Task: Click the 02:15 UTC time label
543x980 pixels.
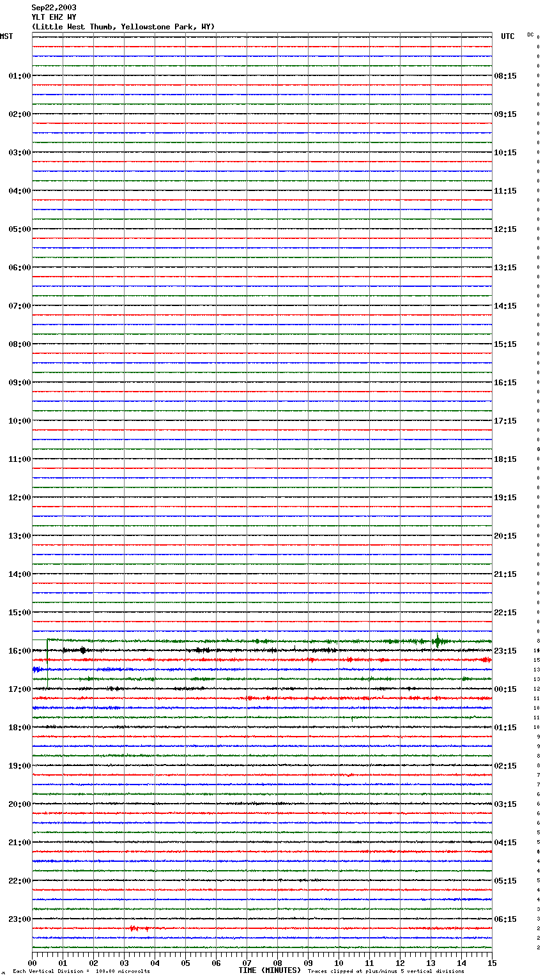Action: 505,766
